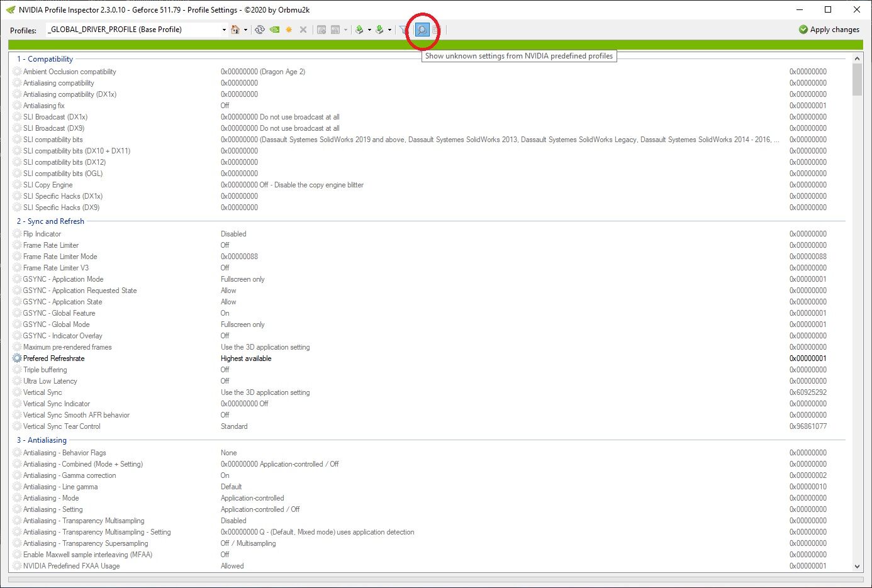872x588 pixels.
Task: Click the vertical scrollbar up arrow
Action: click(x=857, y=58)
